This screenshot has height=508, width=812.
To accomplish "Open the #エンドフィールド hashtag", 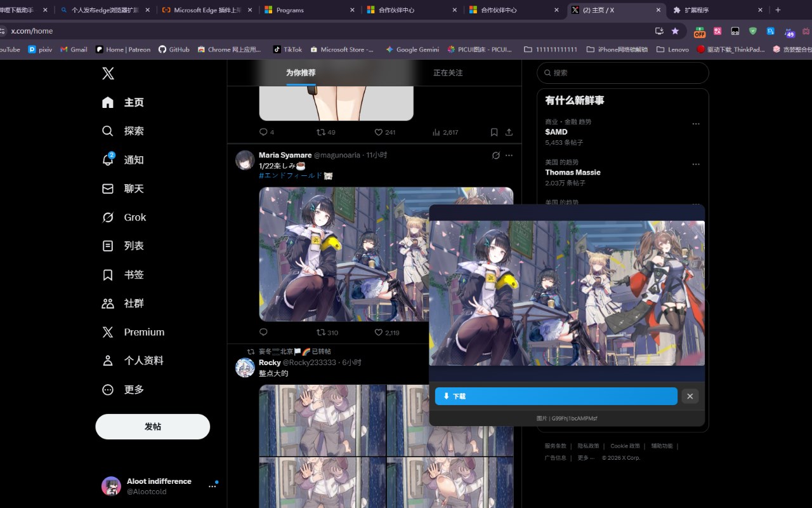I will [291, 175].
